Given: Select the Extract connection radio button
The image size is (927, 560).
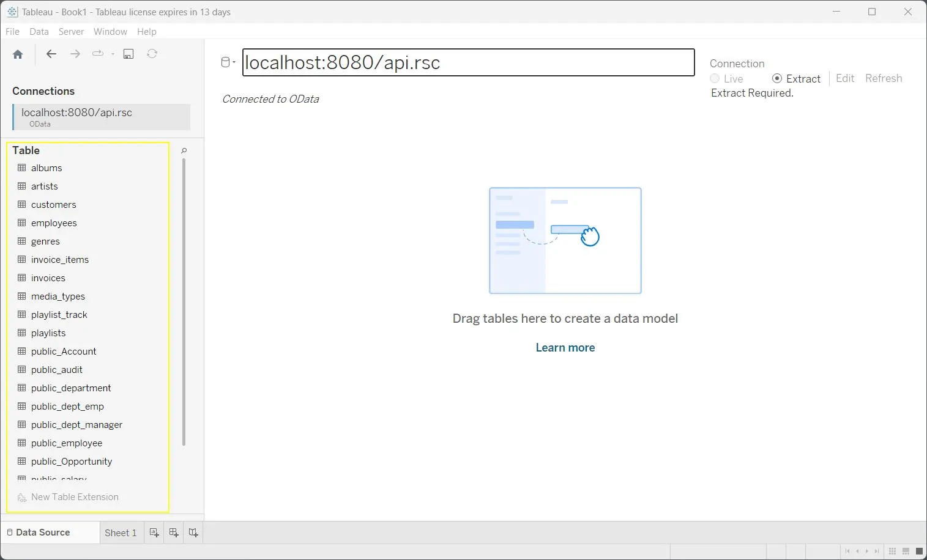Looking at the screenshot, I should point(777,78).
